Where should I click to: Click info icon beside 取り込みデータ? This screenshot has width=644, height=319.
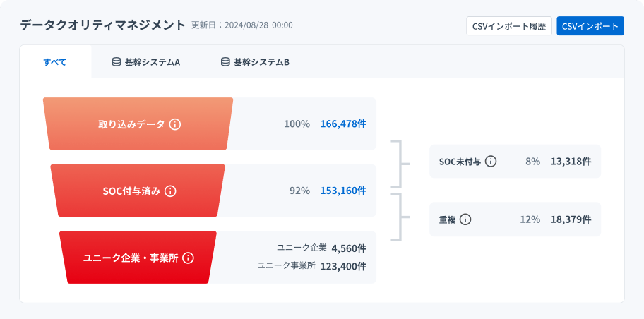coord(175,124)
